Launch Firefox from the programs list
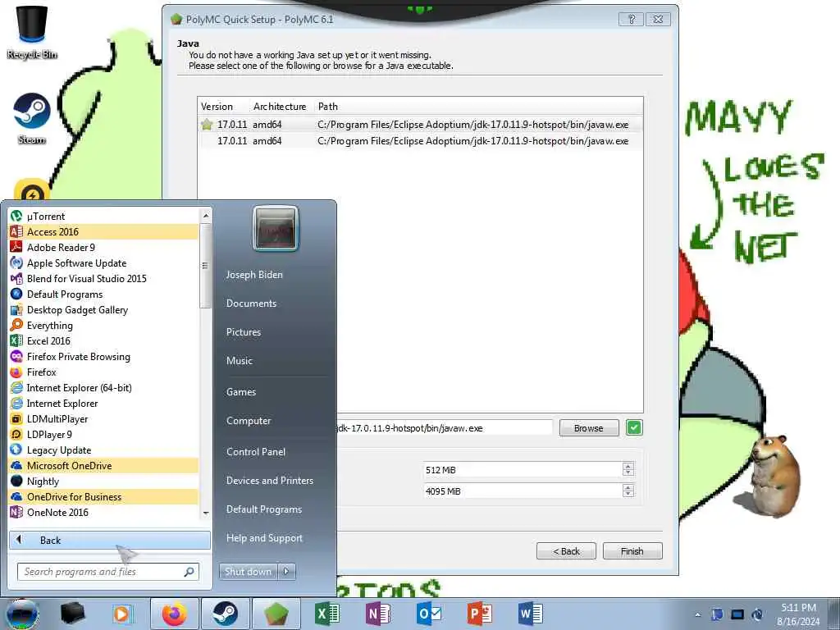 (103, 372)
